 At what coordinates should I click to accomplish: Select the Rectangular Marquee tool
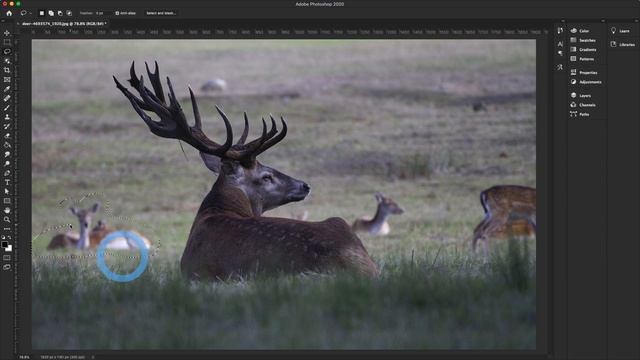click(7, 42)
